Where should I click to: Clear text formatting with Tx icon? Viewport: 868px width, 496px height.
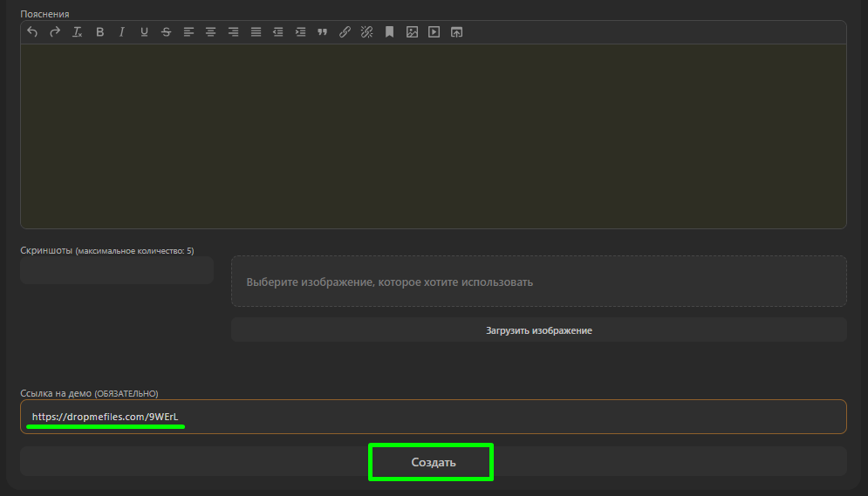tap(78, 32)
